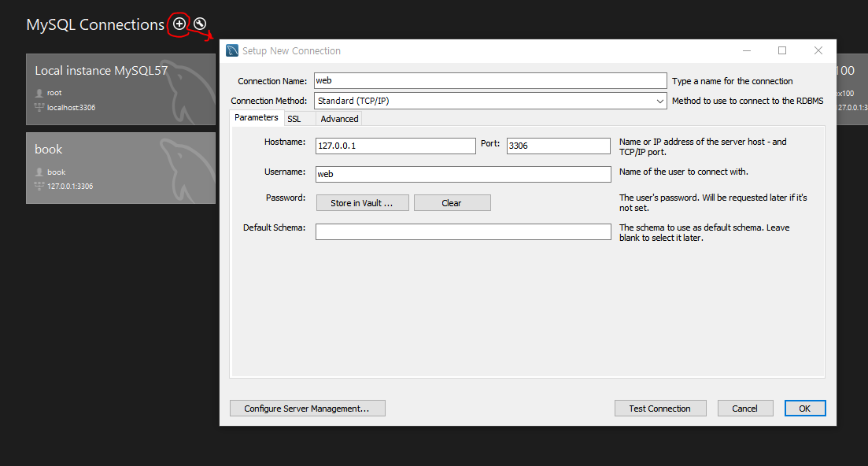Click the Test Connection button
868x466 pixels.
click(660, 409)
